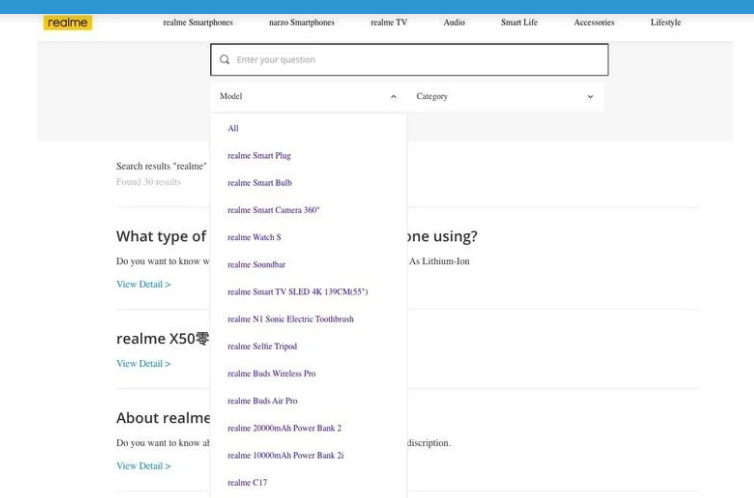Click the 'realme X50' result heading
Image resolution: width=754 pixels, height=498 pixels.
163,339
